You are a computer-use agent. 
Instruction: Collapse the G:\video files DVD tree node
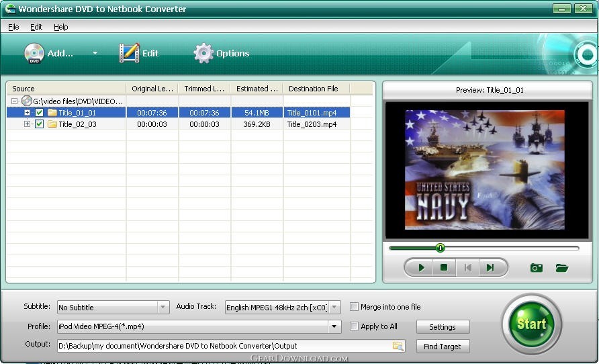pyautogui.click(x=15, y=101)
